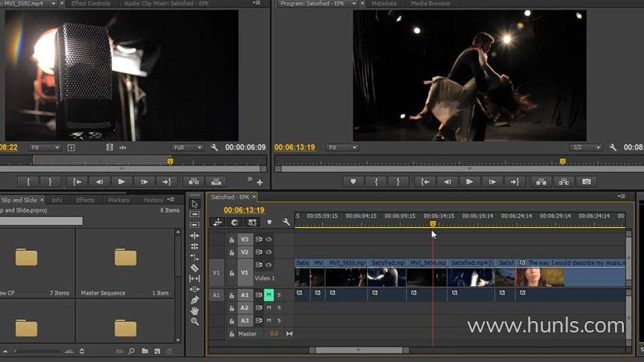The image size is (644, 362).
Task: Step forward one frame in Source monitor
Action: click(x=144, y=182)
